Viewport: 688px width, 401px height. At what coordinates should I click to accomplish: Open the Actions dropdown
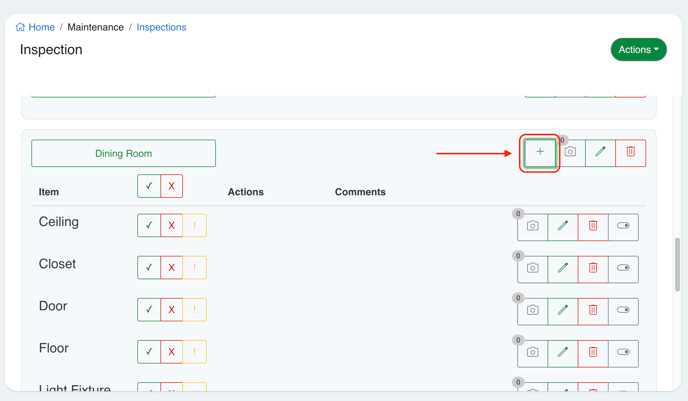click(x=638, y=50)
